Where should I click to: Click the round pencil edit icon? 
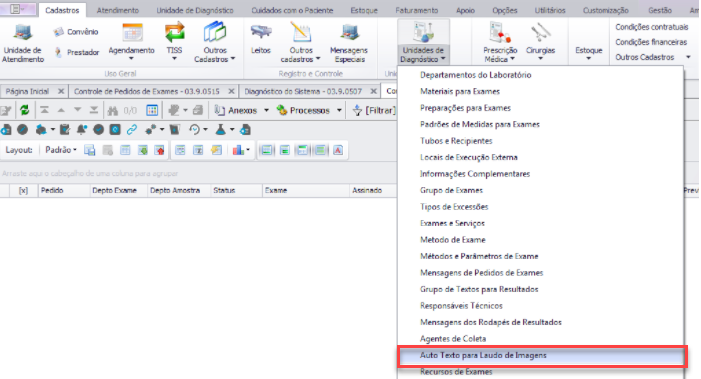(x=22, y=130)
